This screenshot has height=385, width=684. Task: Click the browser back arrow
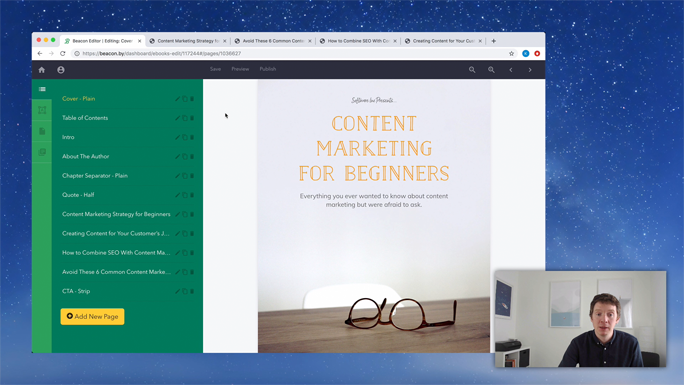pos(40,53)
